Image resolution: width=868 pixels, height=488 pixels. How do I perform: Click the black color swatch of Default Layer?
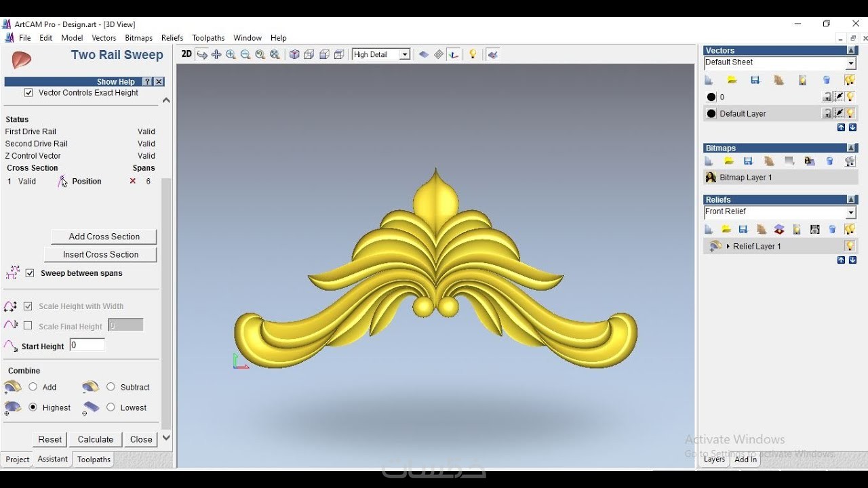(711, 113)
